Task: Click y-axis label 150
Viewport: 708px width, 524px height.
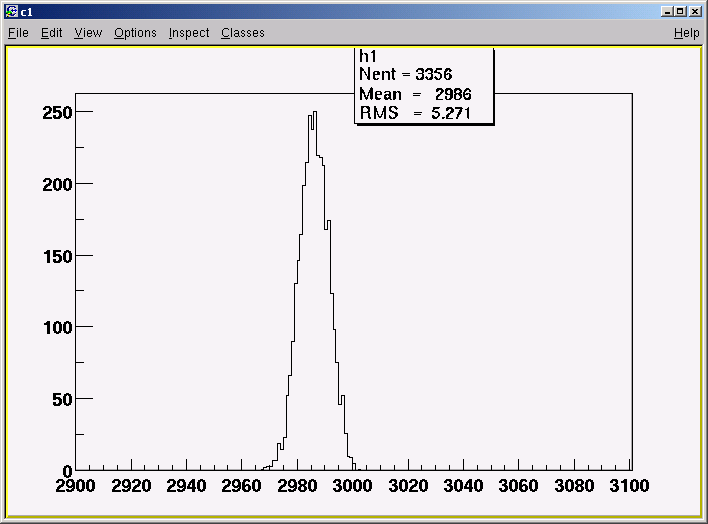Action: coord(57,257)
